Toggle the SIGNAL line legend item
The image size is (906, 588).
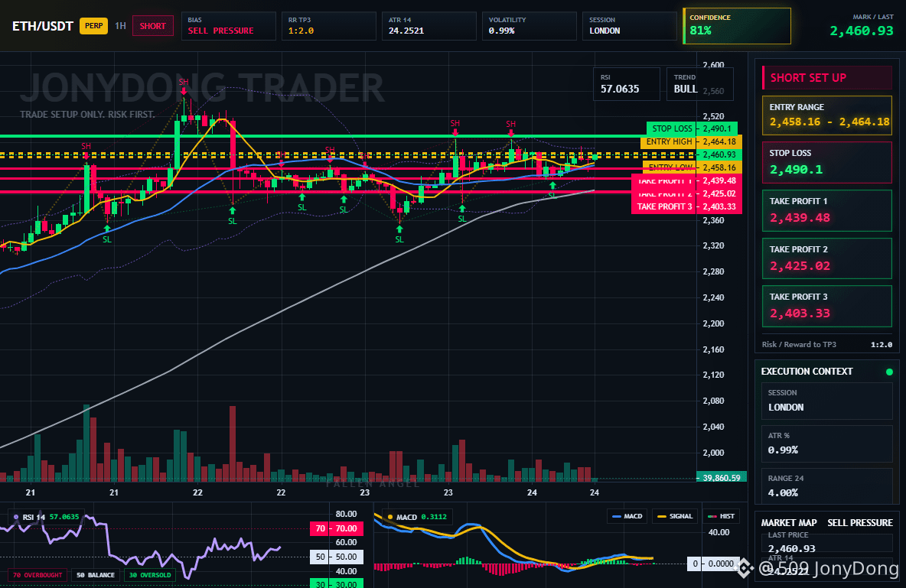click(x=675, y=516)
